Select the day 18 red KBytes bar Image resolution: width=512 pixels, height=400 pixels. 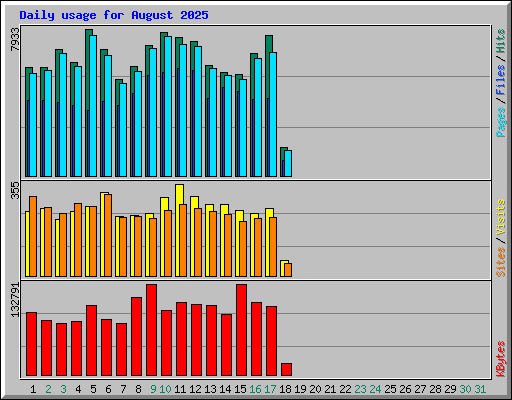tap(286, 370)
